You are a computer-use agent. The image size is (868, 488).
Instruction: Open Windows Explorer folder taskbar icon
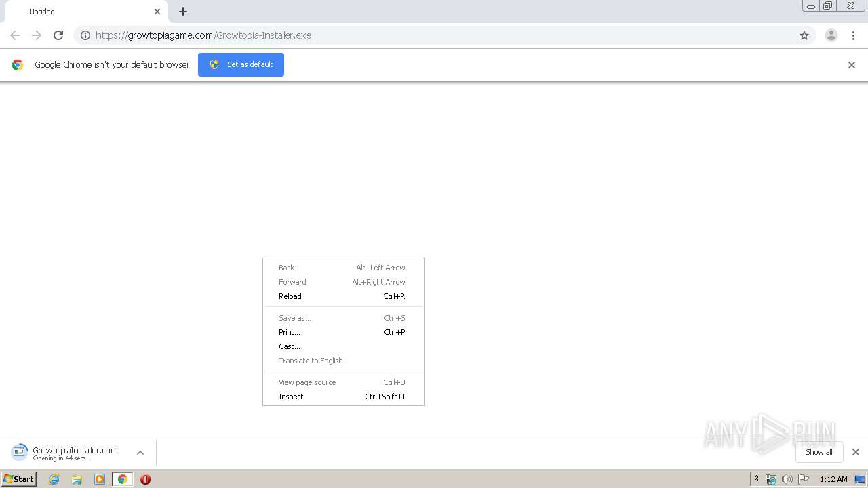click(77, 479)
